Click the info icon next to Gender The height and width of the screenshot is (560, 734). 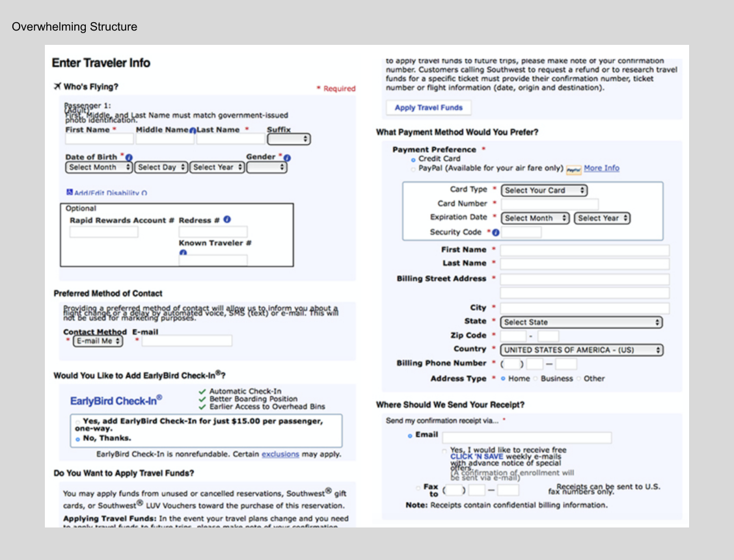coord(287,157)
